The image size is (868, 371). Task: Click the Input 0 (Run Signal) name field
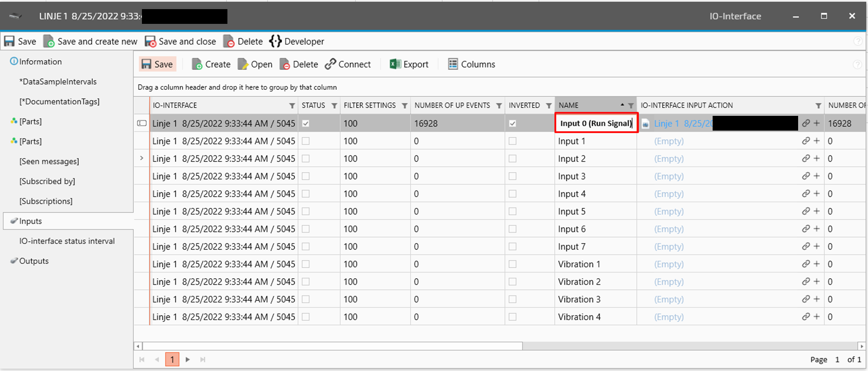[595, 123]
